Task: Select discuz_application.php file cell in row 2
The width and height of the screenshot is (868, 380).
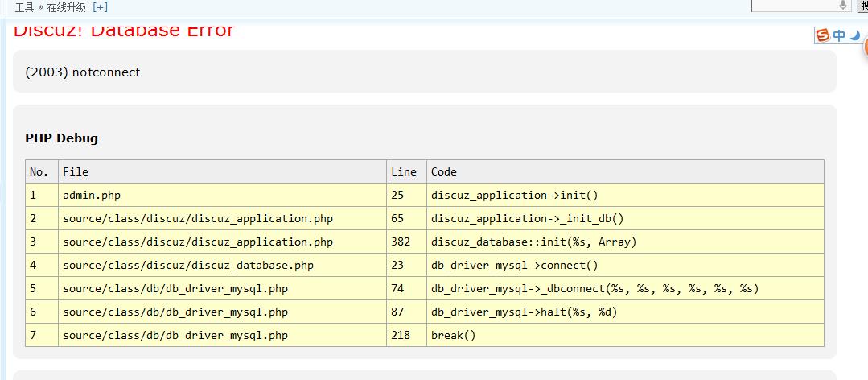Action: 223,218
